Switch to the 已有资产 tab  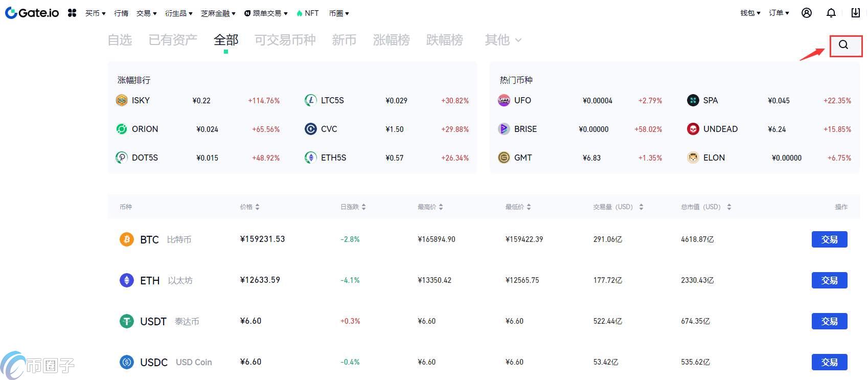tap(173, 40)
